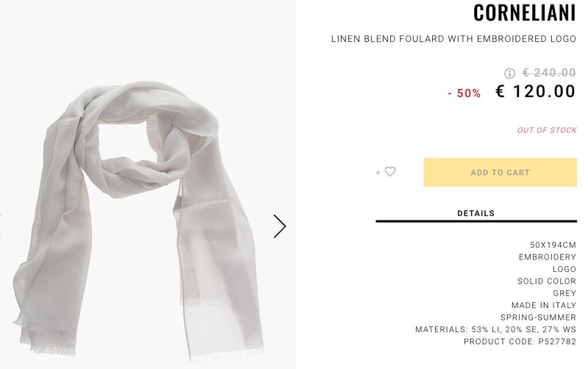Click the MADE IN ITALY detail
The width and height of the screenshot is (588, 369).
544,306
